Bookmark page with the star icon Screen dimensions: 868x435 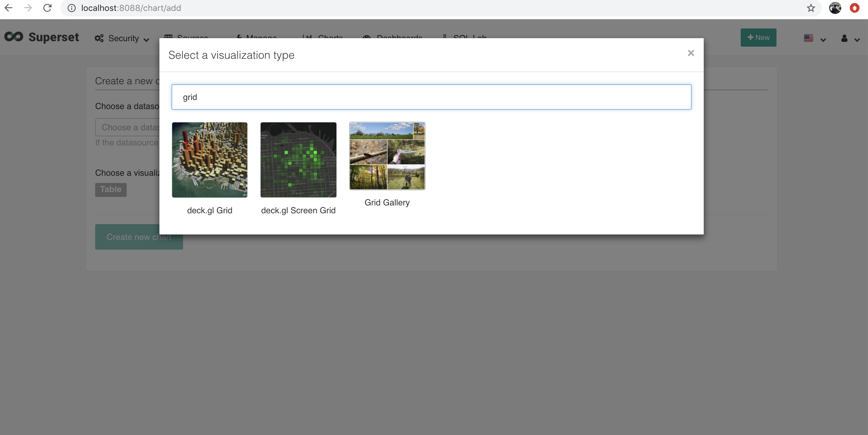[x=810, y=8]
